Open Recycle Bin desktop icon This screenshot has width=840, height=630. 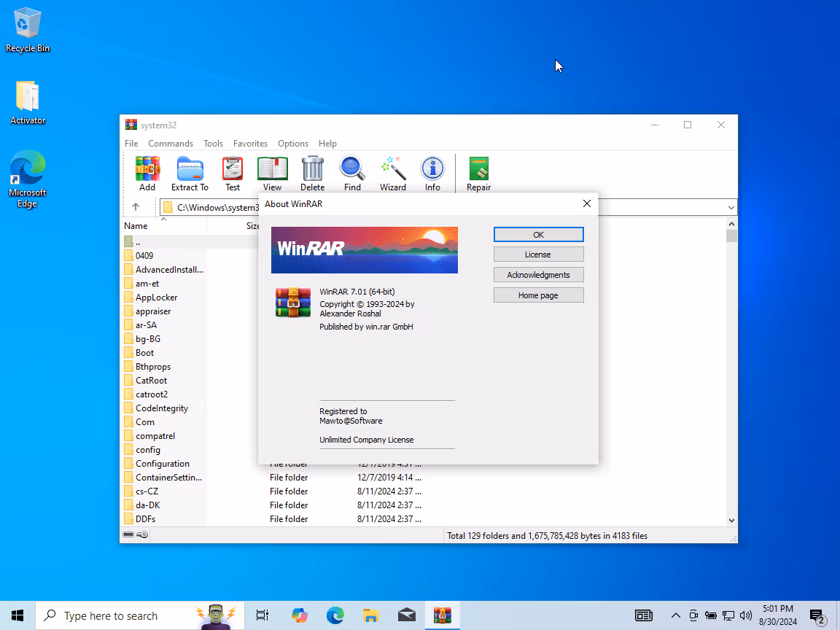coord(27,30)
